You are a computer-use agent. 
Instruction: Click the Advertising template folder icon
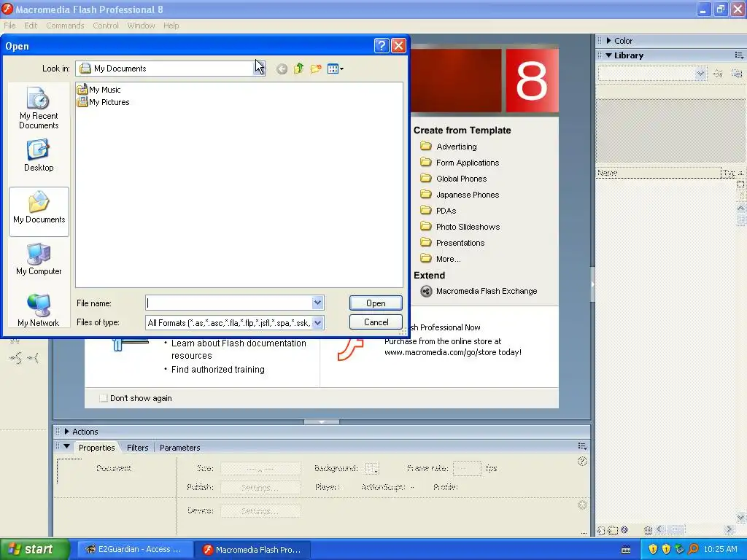[426, 146]
